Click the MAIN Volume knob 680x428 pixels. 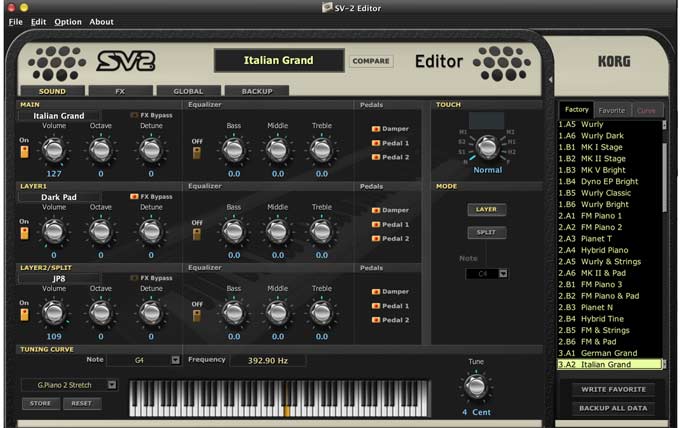pos(54,150)
